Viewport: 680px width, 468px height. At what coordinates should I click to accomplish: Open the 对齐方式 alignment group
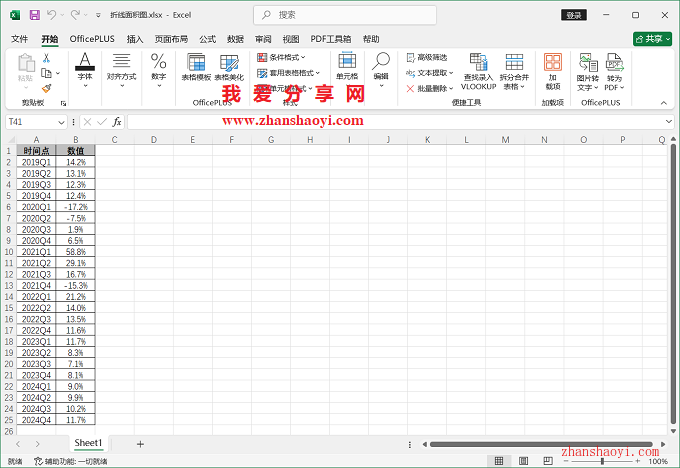click(x=121, y=69)
